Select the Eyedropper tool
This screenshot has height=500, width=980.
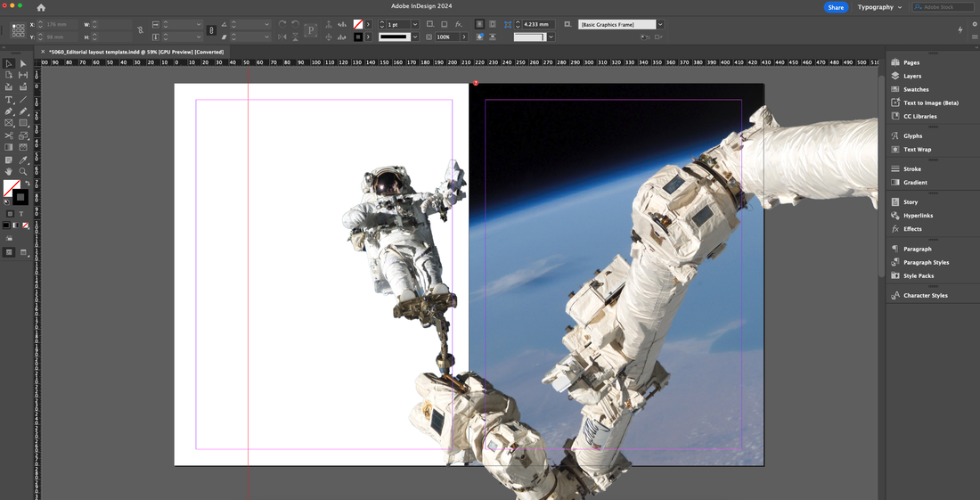click(23, 160)
